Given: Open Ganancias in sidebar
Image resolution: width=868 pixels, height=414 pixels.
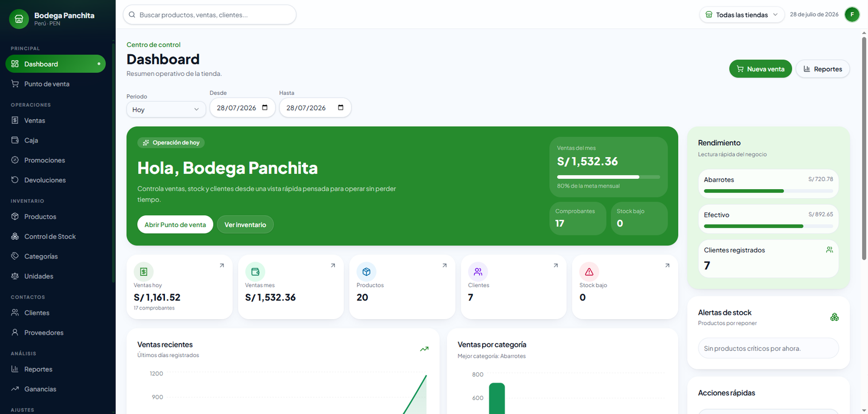Looking at the screenshot, I should click(55, 389).
